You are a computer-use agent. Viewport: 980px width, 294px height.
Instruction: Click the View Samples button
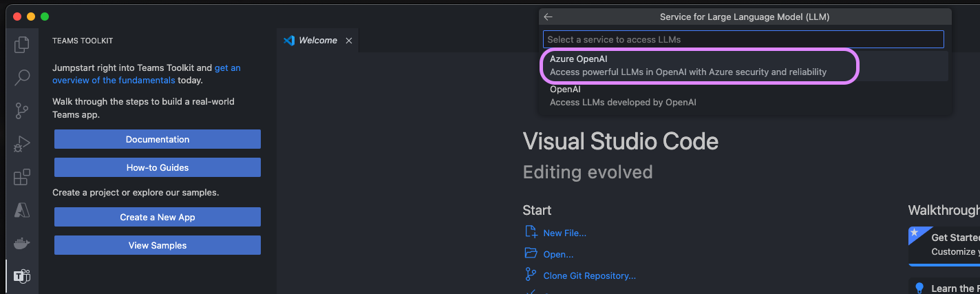(x=158, y=245)
